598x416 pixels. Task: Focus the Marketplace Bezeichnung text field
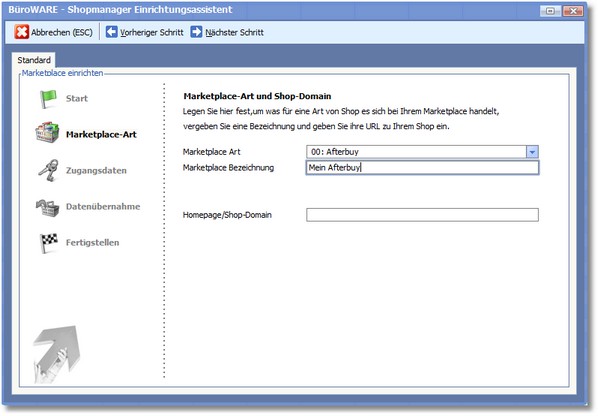pyautogui.click(x=422, y=168)
